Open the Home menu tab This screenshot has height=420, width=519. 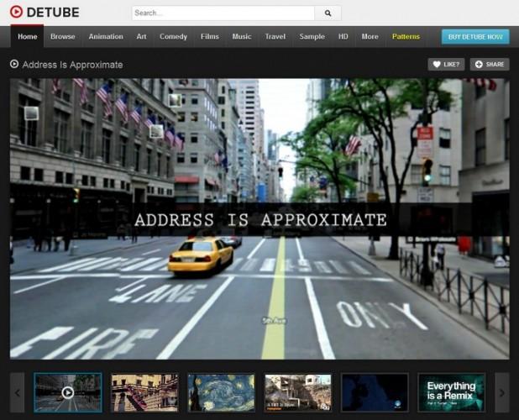27,36
